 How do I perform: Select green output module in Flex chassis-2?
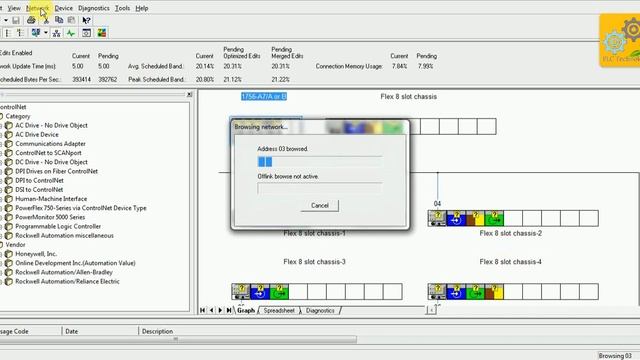click(x=494, y=218)
